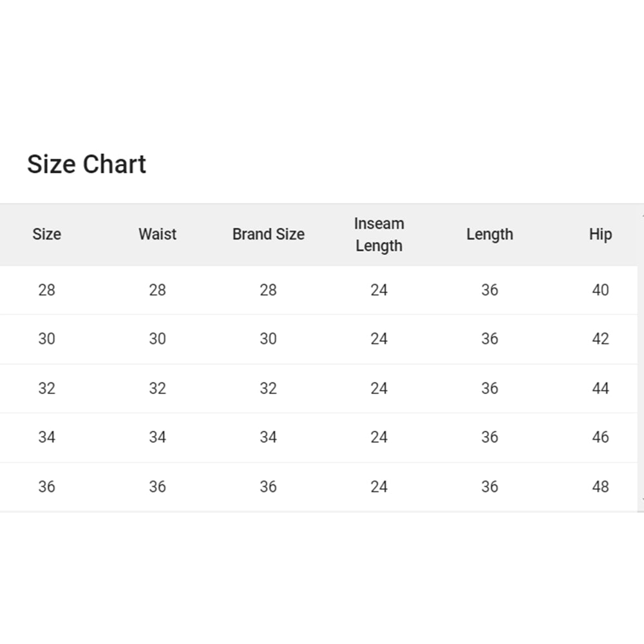Pick size 36 in the Size column
Image resolution: width=644 pixels, height=644 pixels.
[46, 487]
